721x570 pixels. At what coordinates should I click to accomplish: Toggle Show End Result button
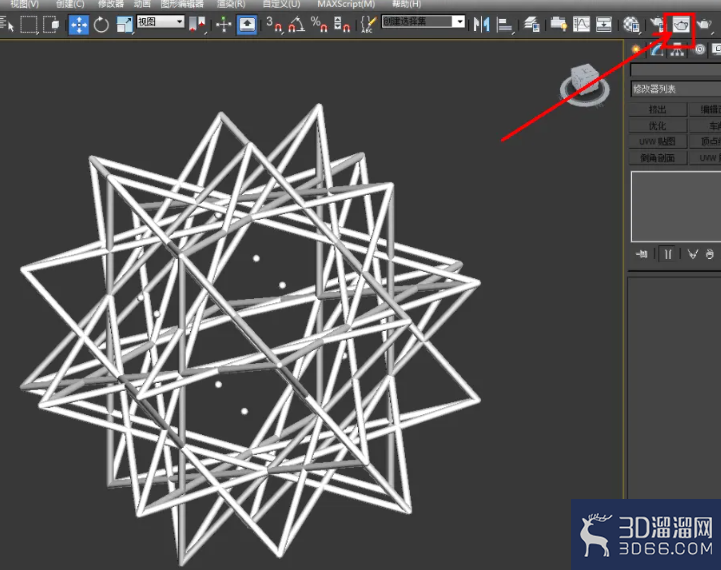pos(668,254)
